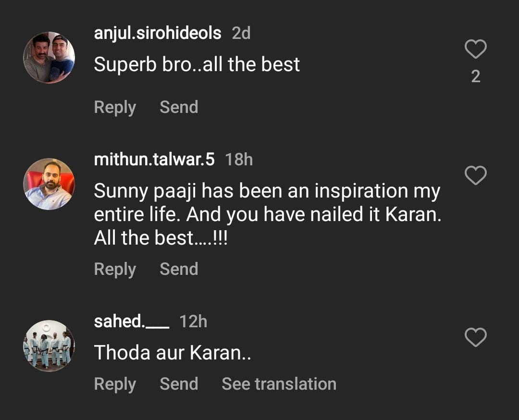Like the comment by anjul.sirohideols
The width and height of the screenshot is (519, 420).
476,49
